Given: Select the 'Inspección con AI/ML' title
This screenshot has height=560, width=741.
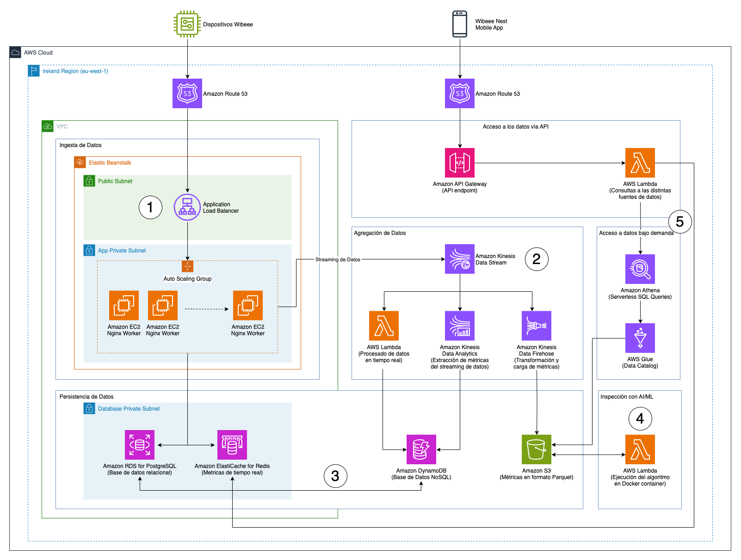Looking at the screenshot, I should [x=627, y=397].
